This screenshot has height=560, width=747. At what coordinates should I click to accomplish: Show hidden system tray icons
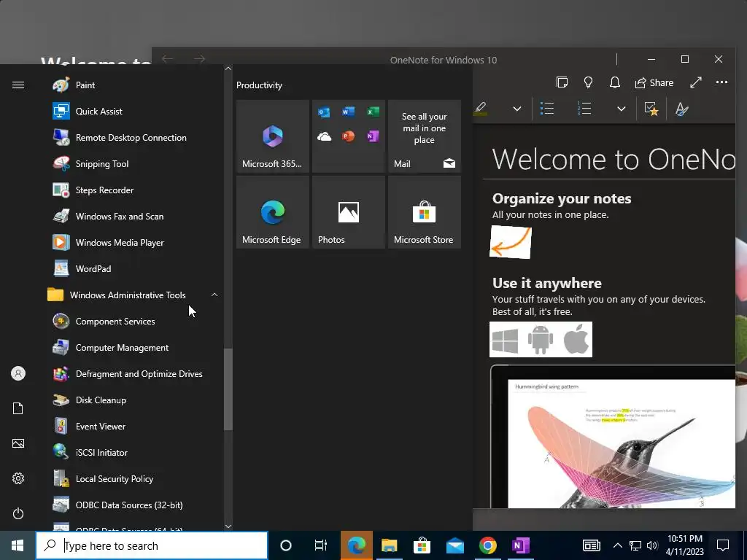click(x=617, y=545)
